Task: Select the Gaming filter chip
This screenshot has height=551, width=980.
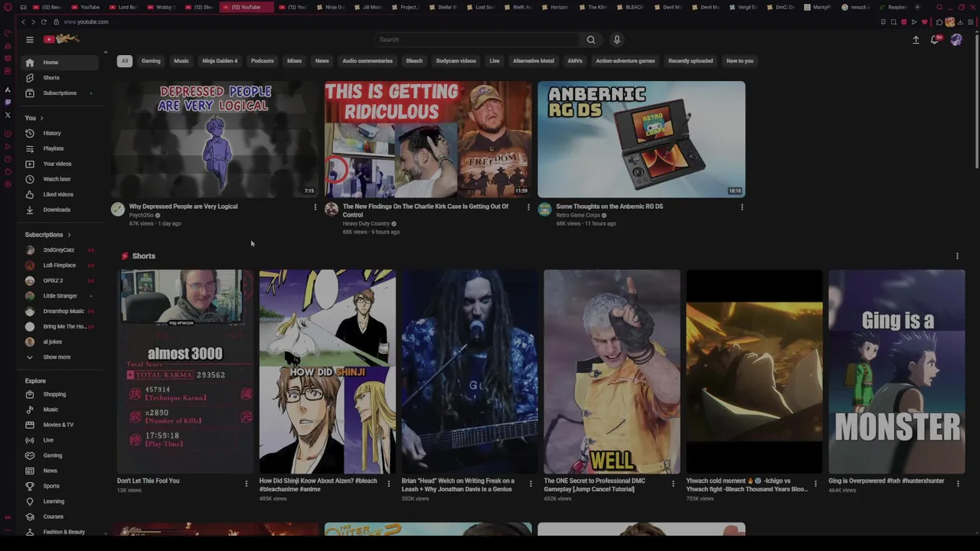Action: [x=151, y=61]
